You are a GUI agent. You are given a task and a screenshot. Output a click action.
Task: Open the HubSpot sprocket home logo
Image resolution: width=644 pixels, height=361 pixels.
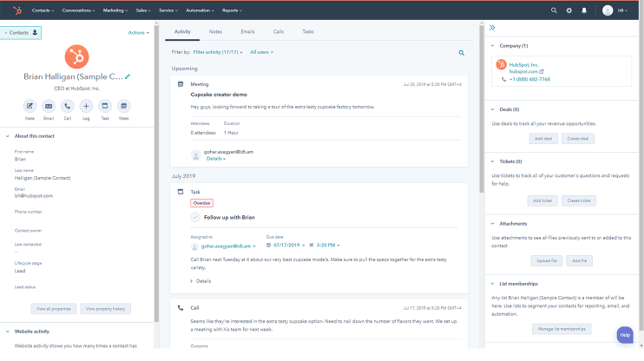click(17, 10)
